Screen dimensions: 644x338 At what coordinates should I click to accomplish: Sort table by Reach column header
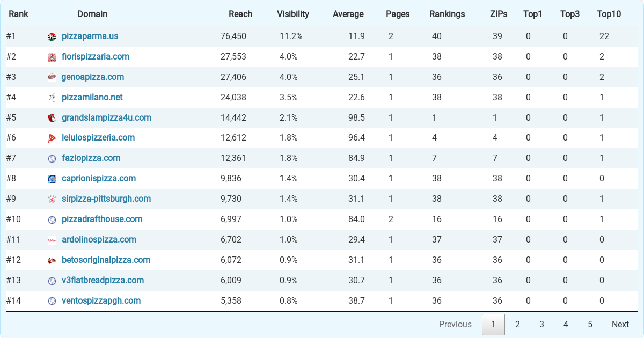tap(240, 14)
